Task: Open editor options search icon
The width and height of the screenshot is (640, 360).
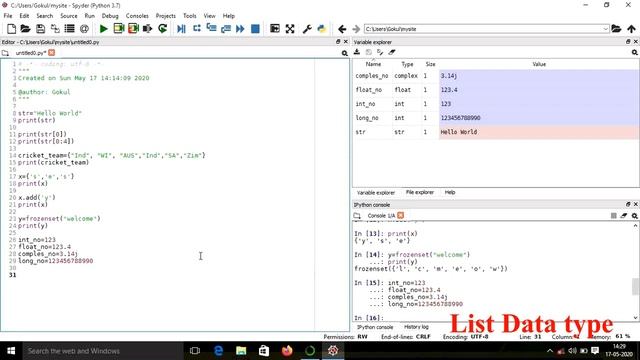Action: (344, 53)
